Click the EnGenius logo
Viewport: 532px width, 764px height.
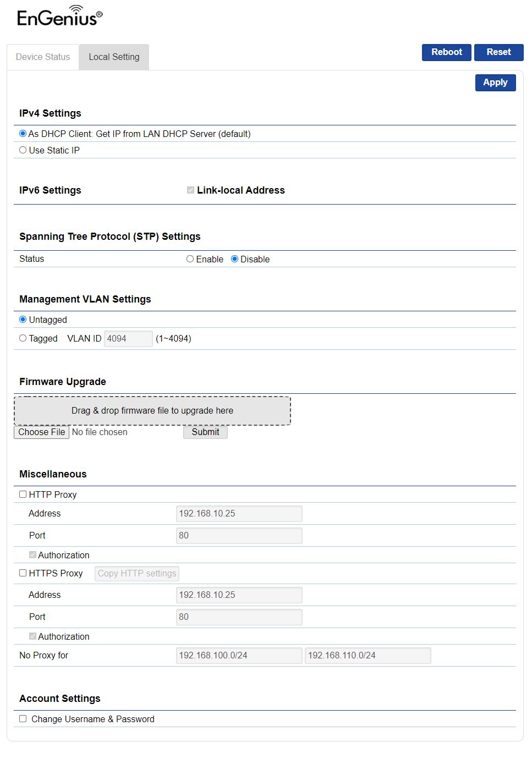(59, 17)
